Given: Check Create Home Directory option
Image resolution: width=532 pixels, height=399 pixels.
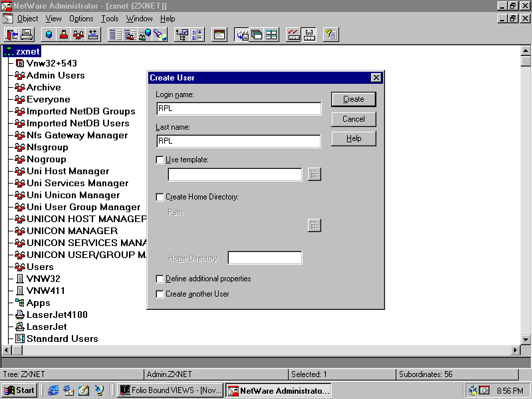Looking at the screenshot, I should pyautogui.click(x=160, y=197).
